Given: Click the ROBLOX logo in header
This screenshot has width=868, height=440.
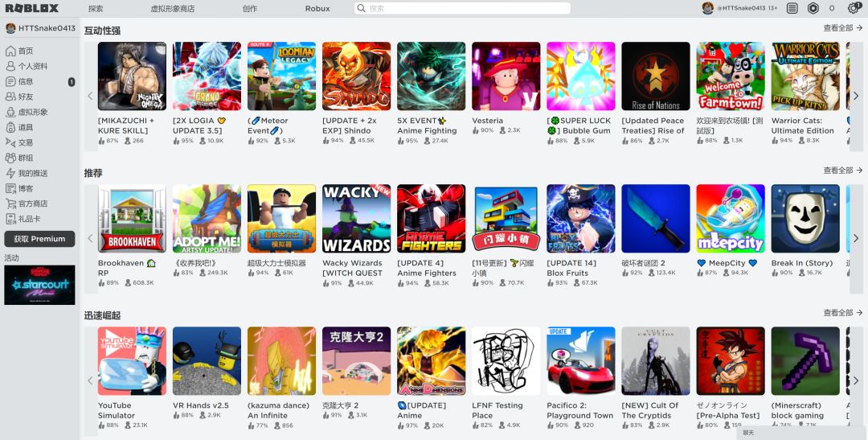Looking at the screenshot, I should point(32,8).
